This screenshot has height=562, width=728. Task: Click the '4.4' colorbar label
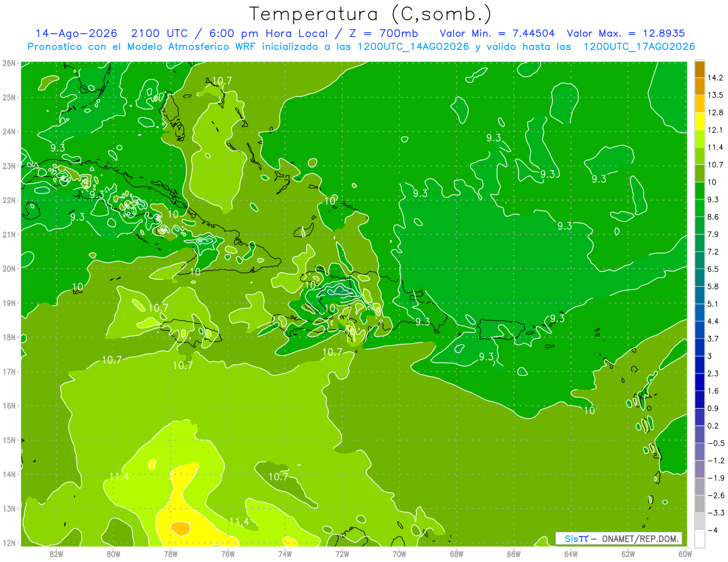[713, 321]
